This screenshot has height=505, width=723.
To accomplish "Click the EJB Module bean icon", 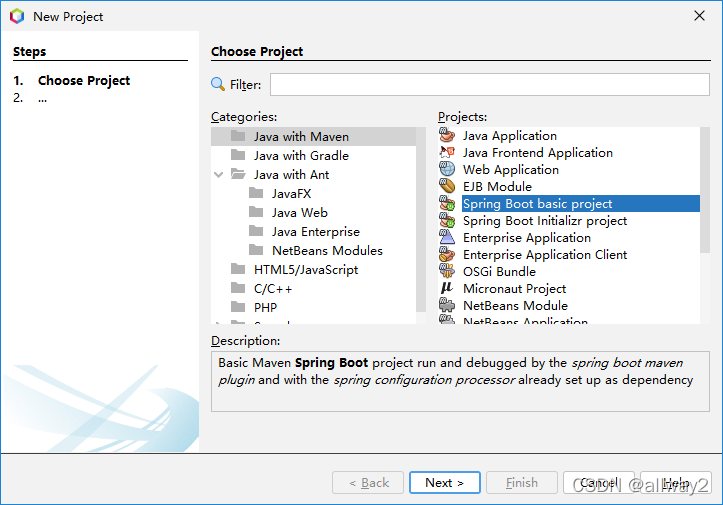I will tap(447, 187).
